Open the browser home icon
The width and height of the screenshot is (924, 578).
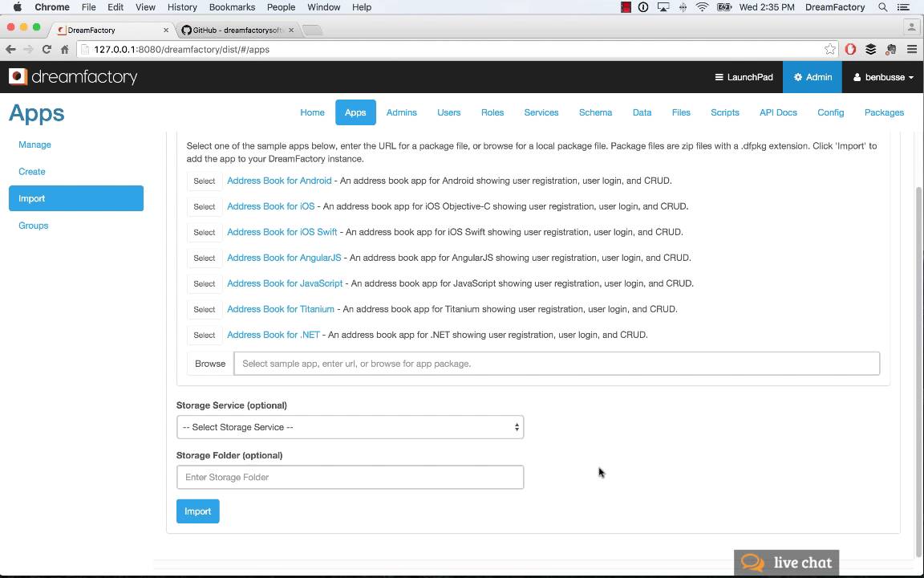pyautogui.click(x=65, y=50)
